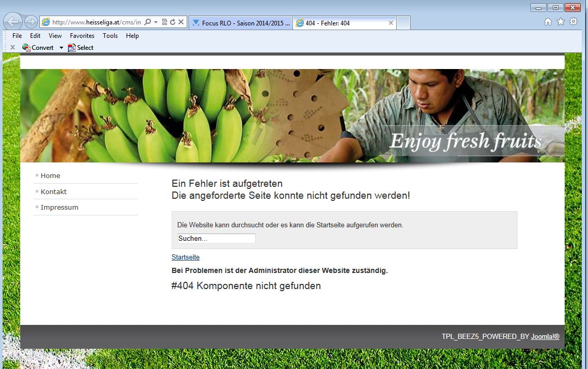The height and width of the screenshot is (369, 588).
Task: Expand the Convert dropdown arrow
Action: 61,48
